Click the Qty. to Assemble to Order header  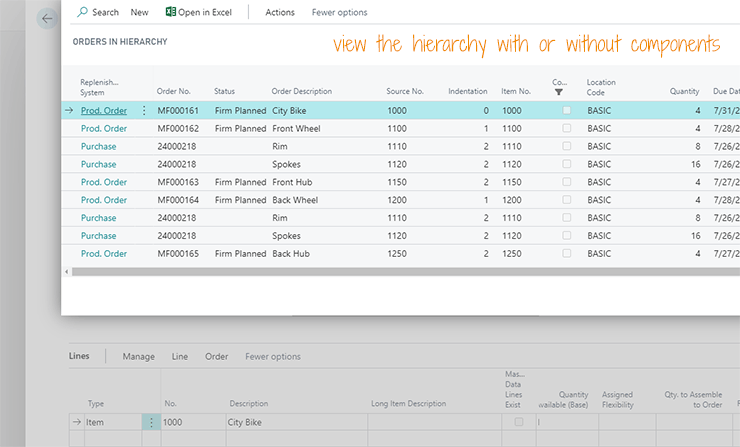(x=693, y=399)
